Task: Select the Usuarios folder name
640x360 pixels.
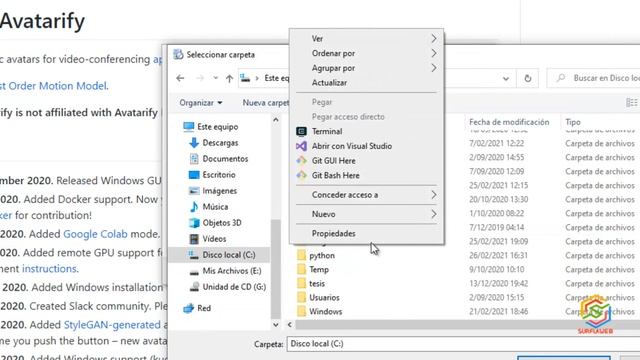Action: click(324, 298)
